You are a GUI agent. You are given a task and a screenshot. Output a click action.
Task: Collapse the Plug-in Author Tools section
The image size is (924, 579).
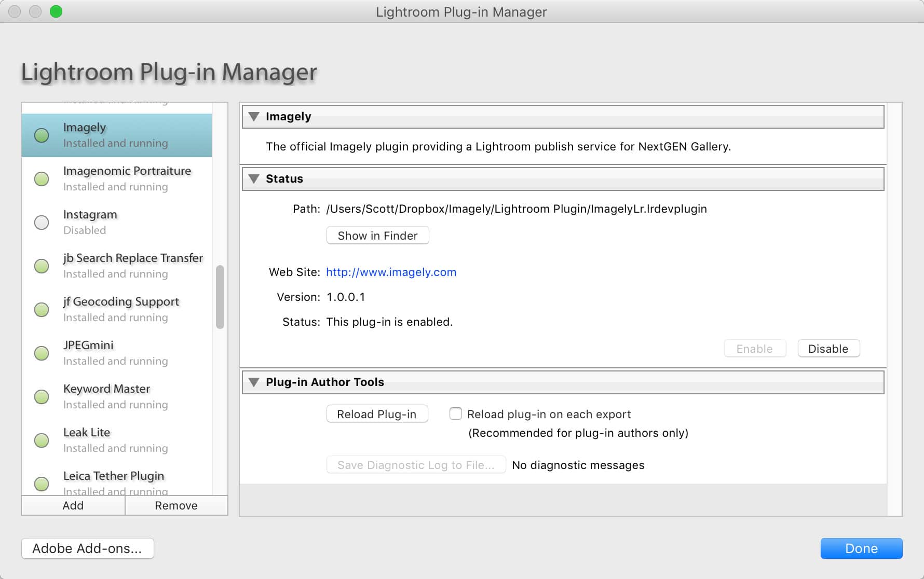pyautogui.click(x=254, y=382)
